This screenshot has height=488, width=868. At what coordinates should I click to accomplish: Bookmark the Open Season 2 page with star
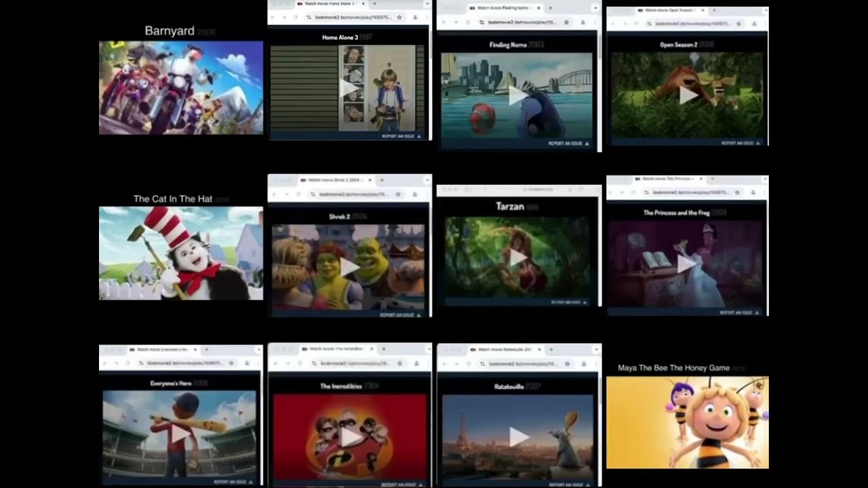737,22
